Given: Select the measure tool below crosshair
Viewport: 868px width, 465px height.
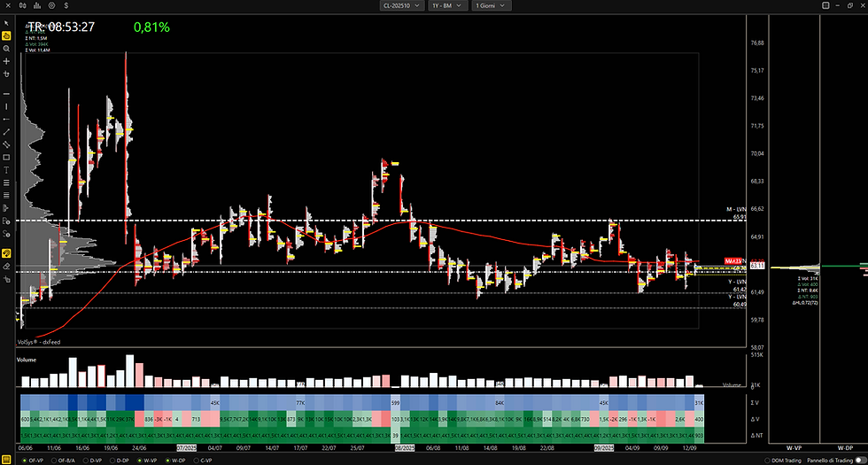Looking at the screenshot, I should [6, 74].
